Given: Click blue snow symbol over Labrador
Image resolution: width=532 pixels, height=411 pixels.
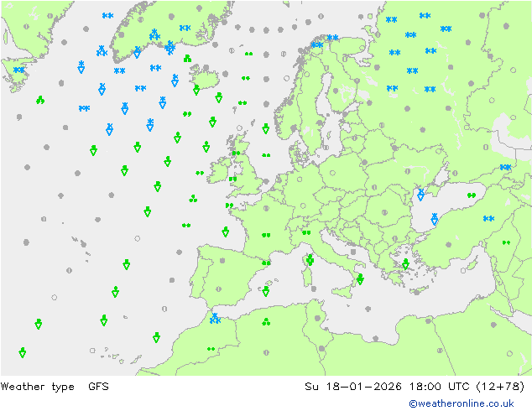Looking at the screenshot, I should pos(19,70).
